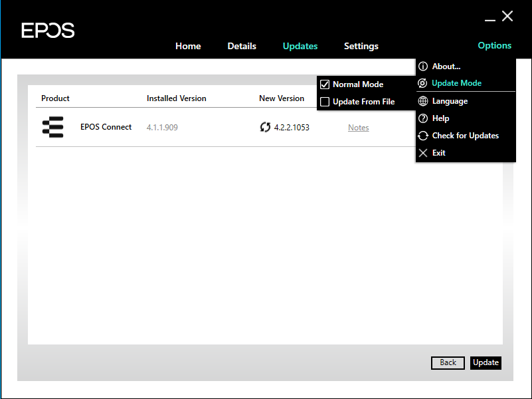
Task: Click the Exit X icon in menu
Action: (x=423, y=153)
